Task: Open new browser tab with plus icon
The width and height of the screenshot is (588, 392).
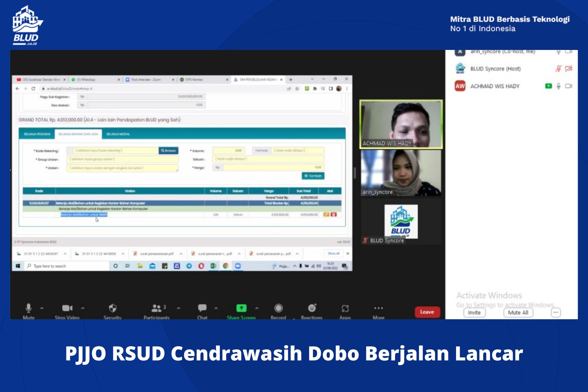Action: 291,80
